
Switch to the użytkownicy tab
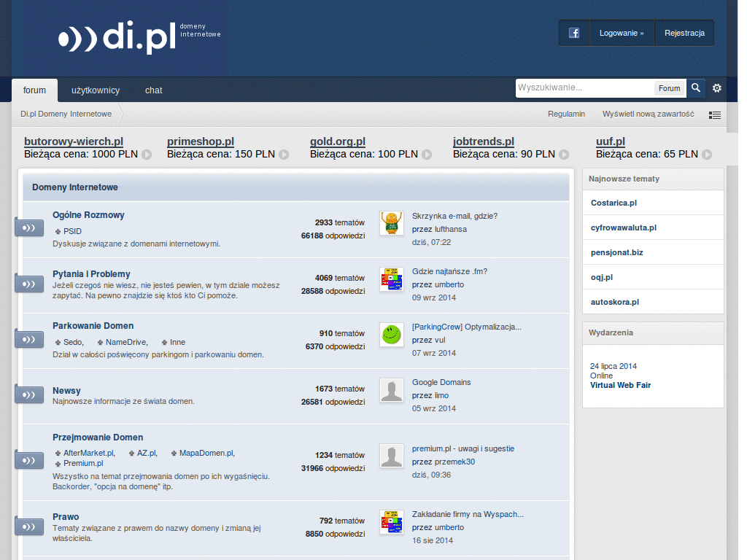point(96,90)
